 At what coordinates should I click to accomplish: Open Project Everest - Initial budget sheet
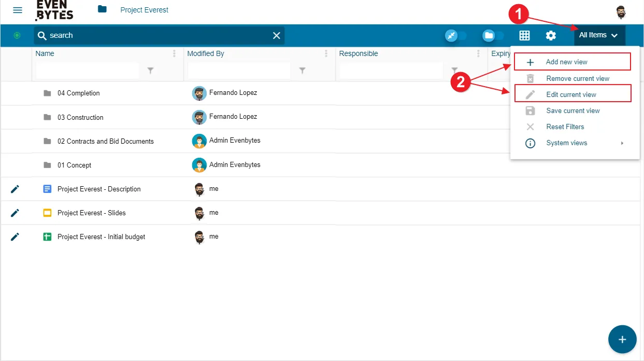coord(101,237)
